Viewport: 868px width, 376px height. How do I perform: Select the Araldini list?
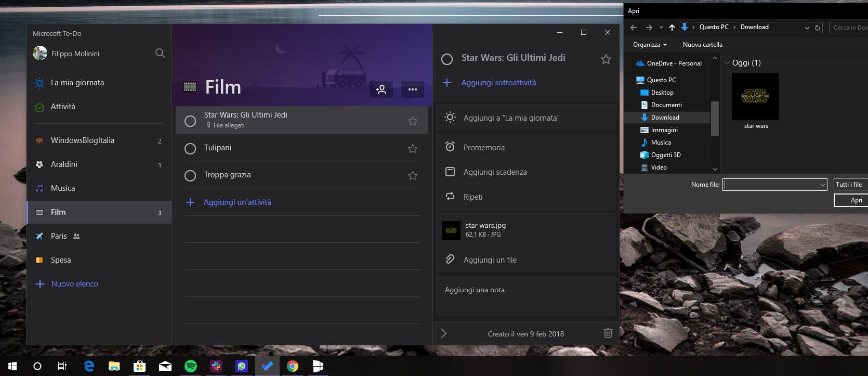coord(99,164)
